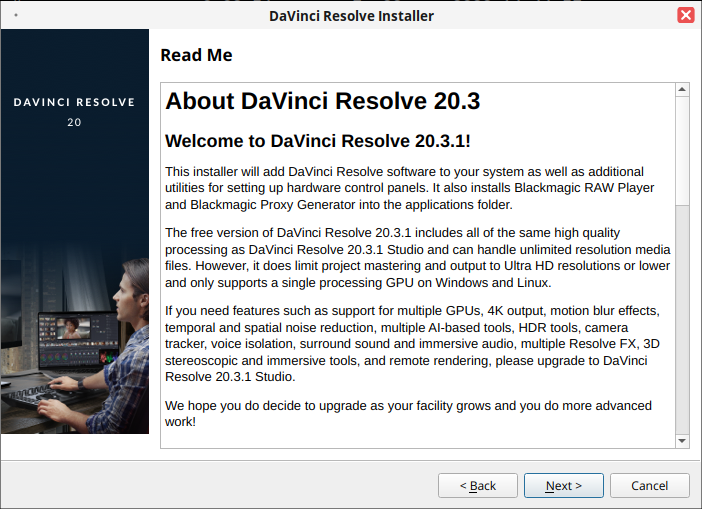The image size is (702, 509).
Task: Click the Read Me page heading
Action: (x=196, y=55)
